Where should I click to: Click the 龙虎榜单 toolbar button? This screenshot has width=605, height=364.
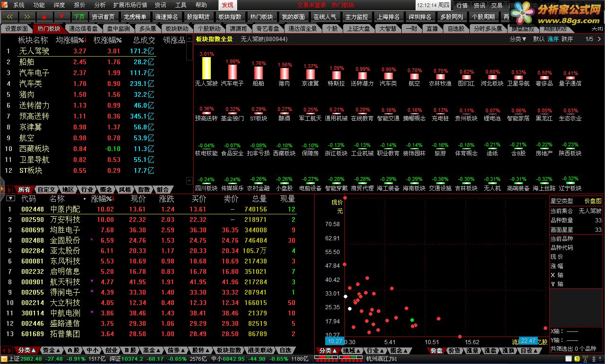135,17
